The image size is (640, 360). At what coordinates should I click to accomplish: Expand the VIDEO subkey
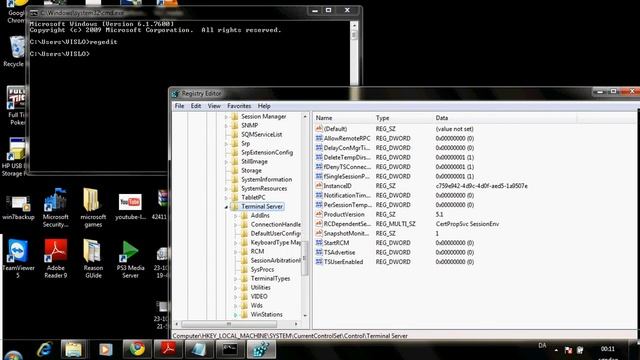coord(236,297)
